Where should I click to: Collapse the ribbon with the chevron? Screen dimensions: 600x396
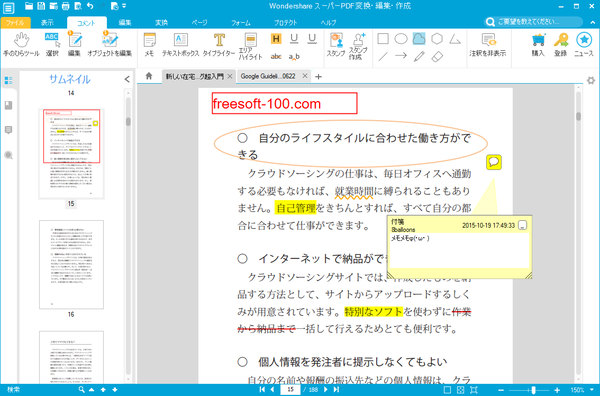click(x=592, y=22)
